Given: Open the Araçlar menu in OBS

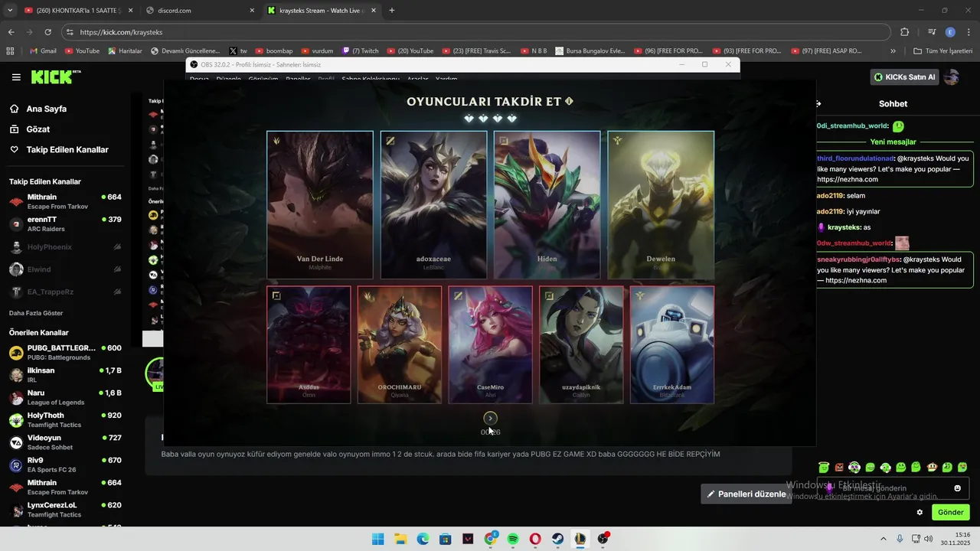Looking at the screenshot, I should 417,79.
